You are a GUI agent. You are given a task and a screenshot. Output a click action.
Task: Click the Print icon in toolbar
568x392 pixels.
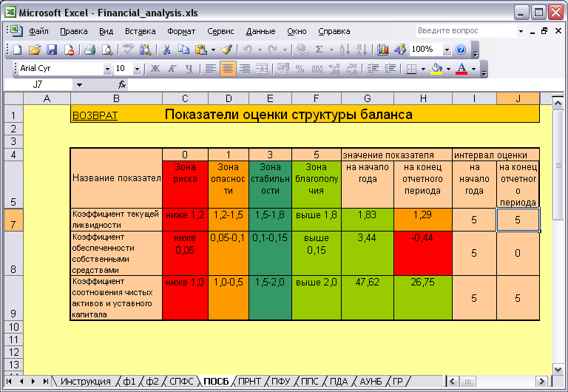(x=89, y=50)
